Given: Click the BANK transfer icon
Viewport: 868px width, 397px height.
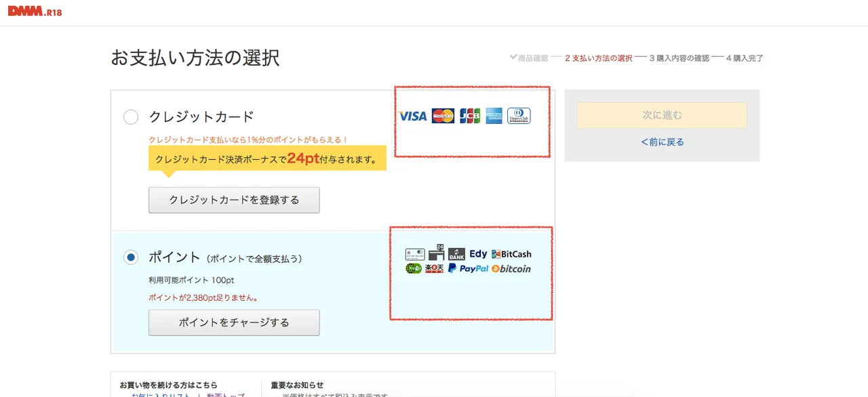Looking at the screenshot, I should point(456,254).
